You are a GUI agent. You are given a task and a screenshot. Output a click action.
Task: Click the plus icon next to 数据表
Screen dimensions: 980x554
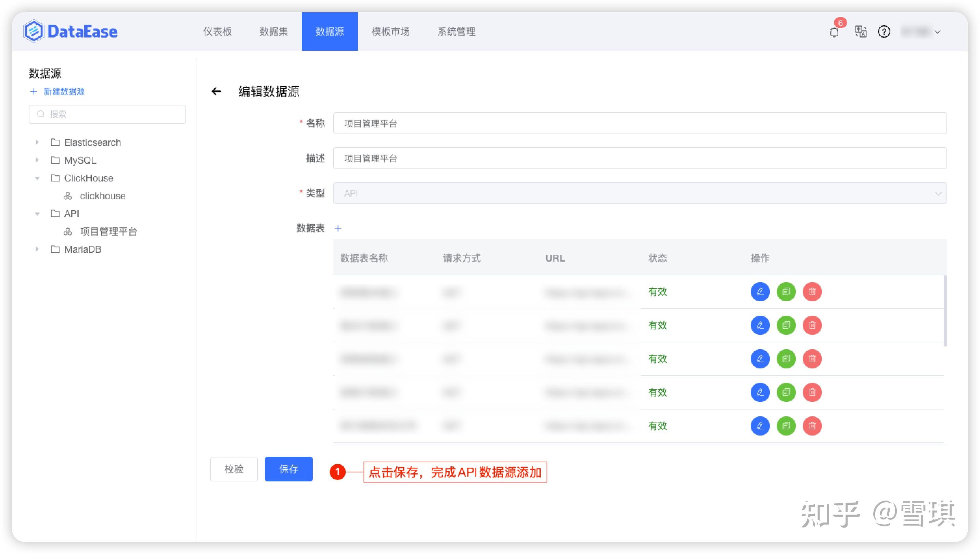point(338,228)
